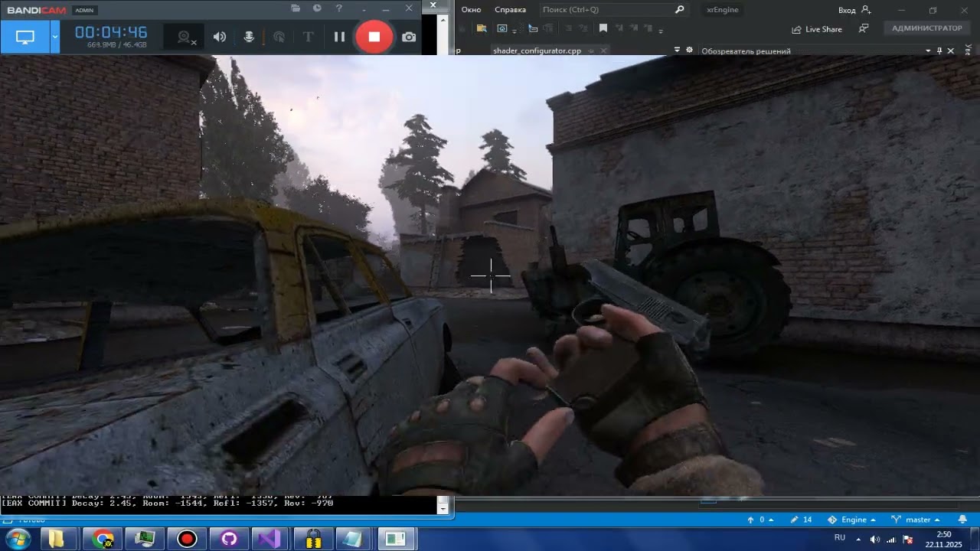Close the shader_configurator.cpp tab

603,51
